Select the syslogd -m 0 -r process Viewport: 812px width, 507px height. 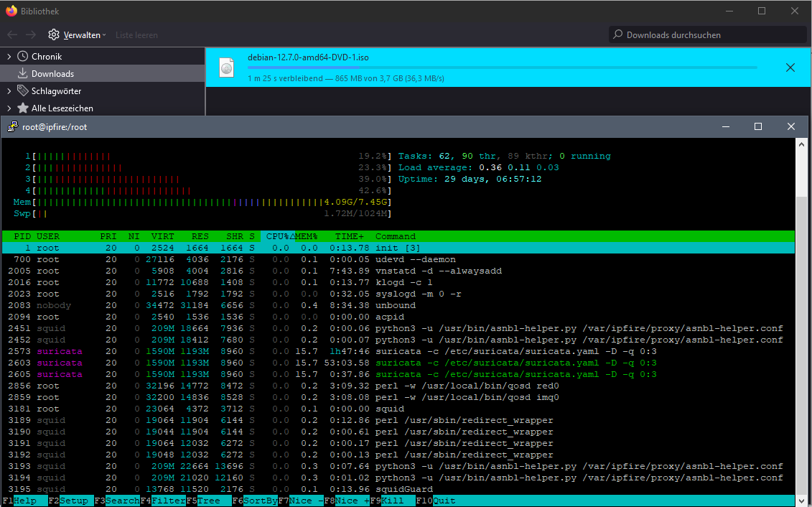(398, 294)
